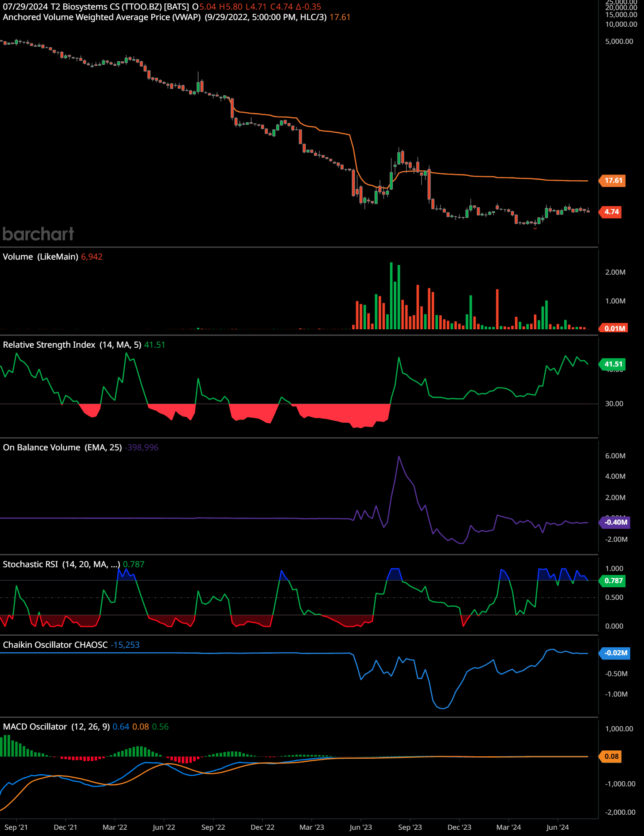
Task: Click the Sep '23 date axis label
Action: click(410, 827)
